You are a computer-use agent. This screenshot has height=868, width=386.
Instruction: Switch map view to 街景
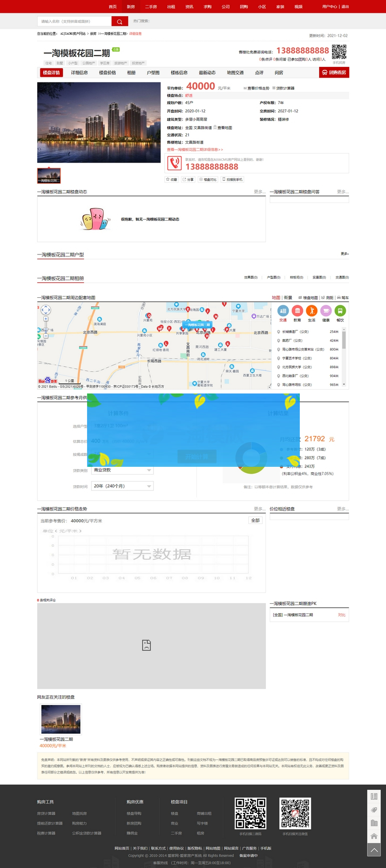(288, 298)
